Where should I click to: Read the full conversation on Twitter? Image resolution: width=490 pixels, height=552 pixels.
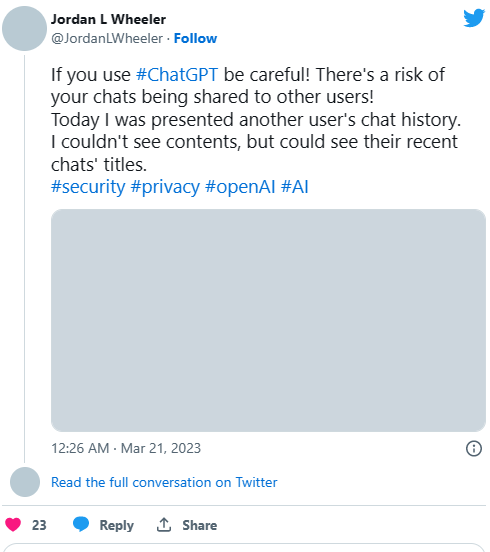[x=164, y=482]
